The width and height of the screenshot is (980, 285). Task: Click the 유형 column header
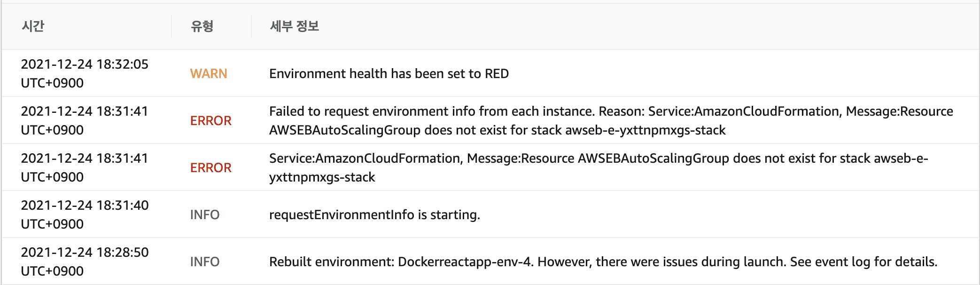(x=202, y=26)
